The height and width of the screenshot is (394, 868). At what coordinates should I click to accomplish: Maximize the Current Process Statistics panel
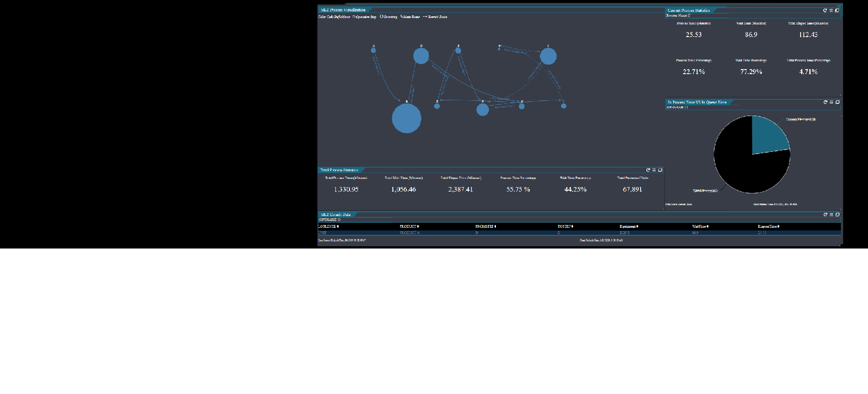837,10
